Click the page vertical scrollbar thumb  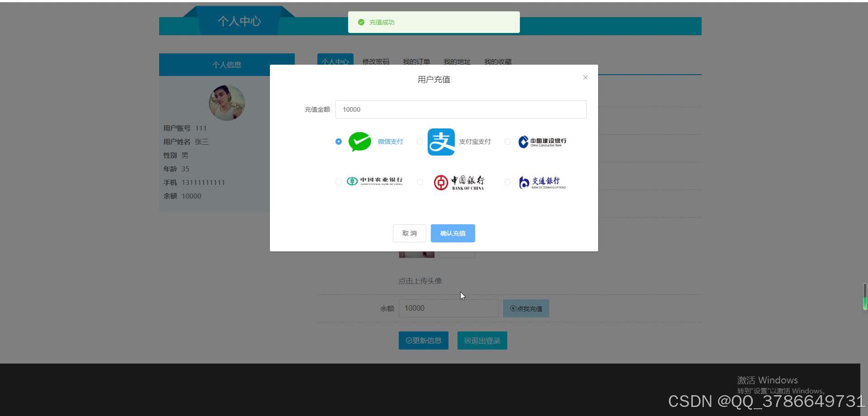865,297
